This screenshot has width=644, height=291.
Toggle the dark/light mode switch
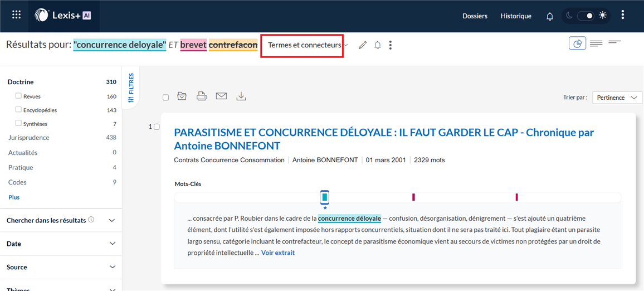click(586, 16)
